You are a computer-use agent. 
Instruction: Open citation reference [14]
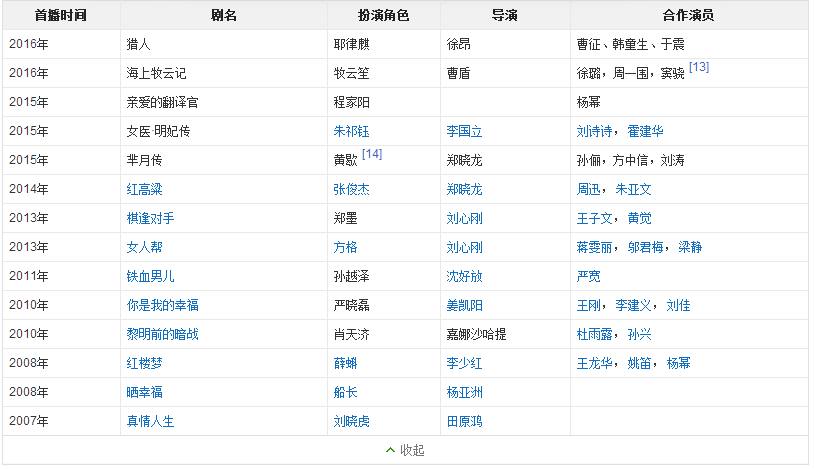(x=372, y=154)
